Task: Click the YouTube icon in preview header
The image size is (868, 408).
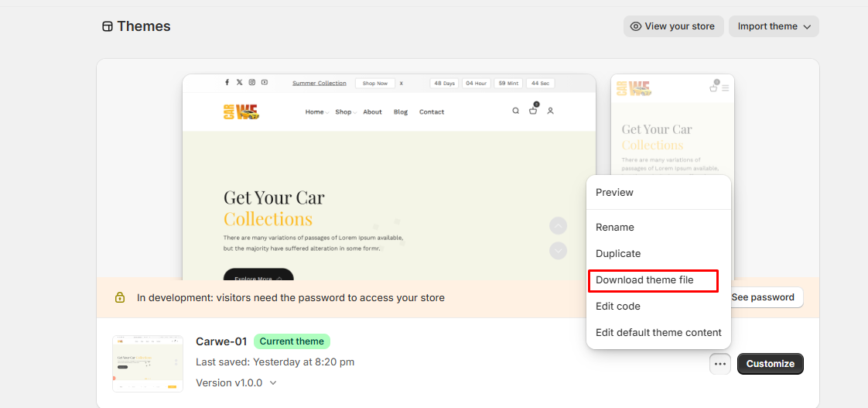Action: coord(264,83)
